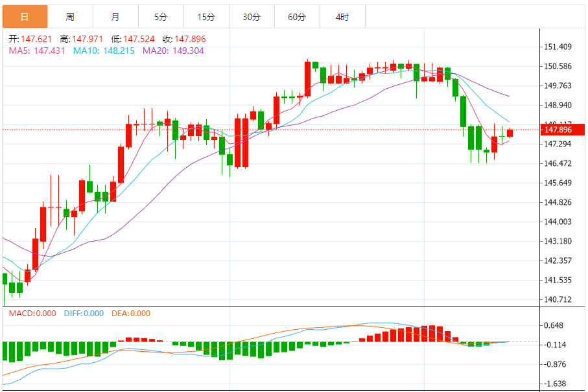Click the MA20 value 149.304
588x392 pixels.
tap(188, 51)
